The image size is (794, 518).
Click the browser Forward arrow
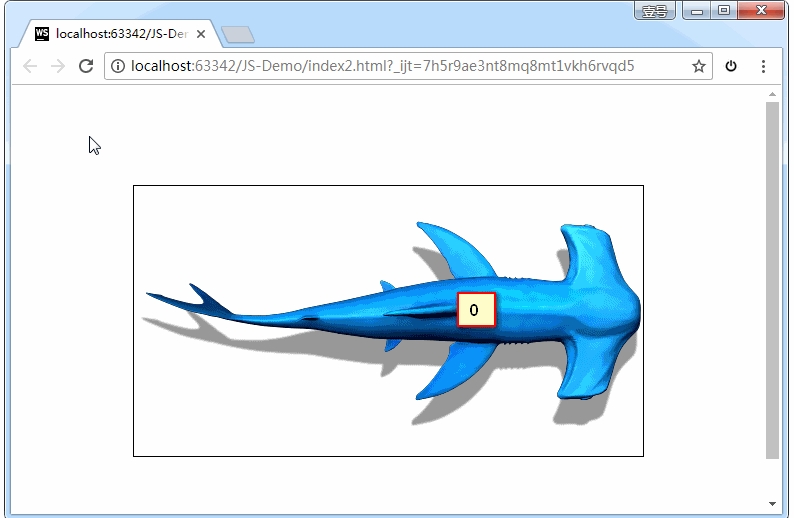click(x=58, y=66)
